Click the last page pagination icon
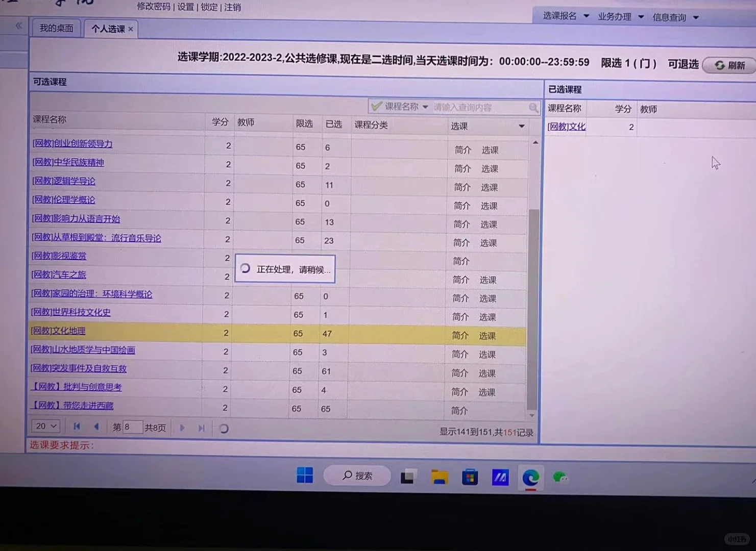756x551 pixels. 201,428
